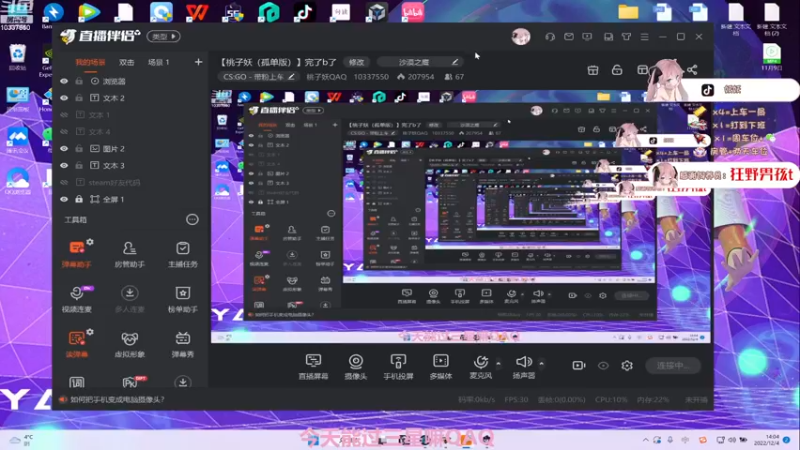The height and width of the screenshot is (450, 800).
Task: Select the 图片 2 source row
Action: pos(131,148)
